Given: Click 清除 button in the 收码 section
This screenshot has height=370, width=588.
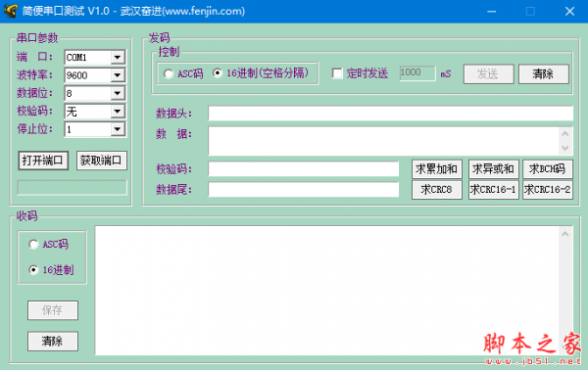Looking at the screenshot, I should [53, 342].
